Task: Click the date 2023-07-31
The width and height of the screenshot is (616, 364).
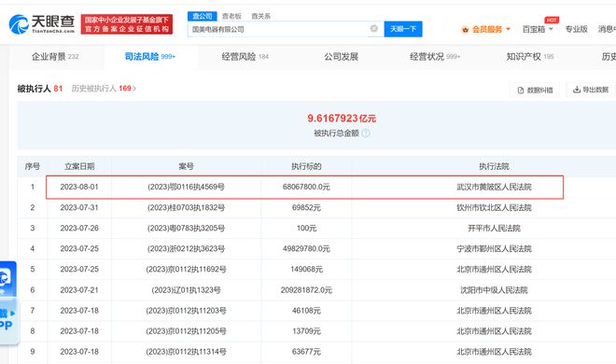Action: tap(79, 207)
